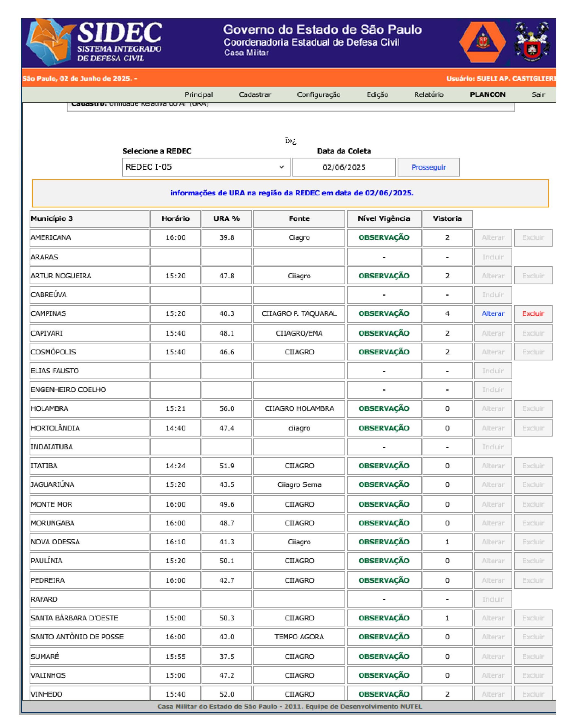The image size is (566, 728).
Task: Click the blue URA information banner text
Action: (x=292, y=193)
